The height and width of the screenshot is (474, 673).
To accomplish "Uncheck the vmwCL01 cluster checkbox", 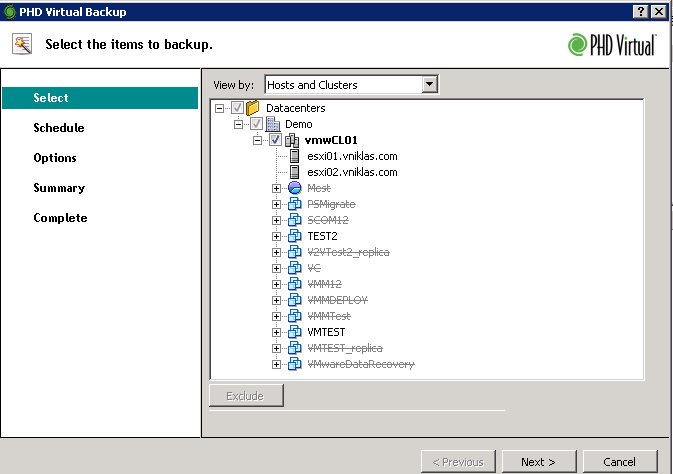I will pos(275,140).
